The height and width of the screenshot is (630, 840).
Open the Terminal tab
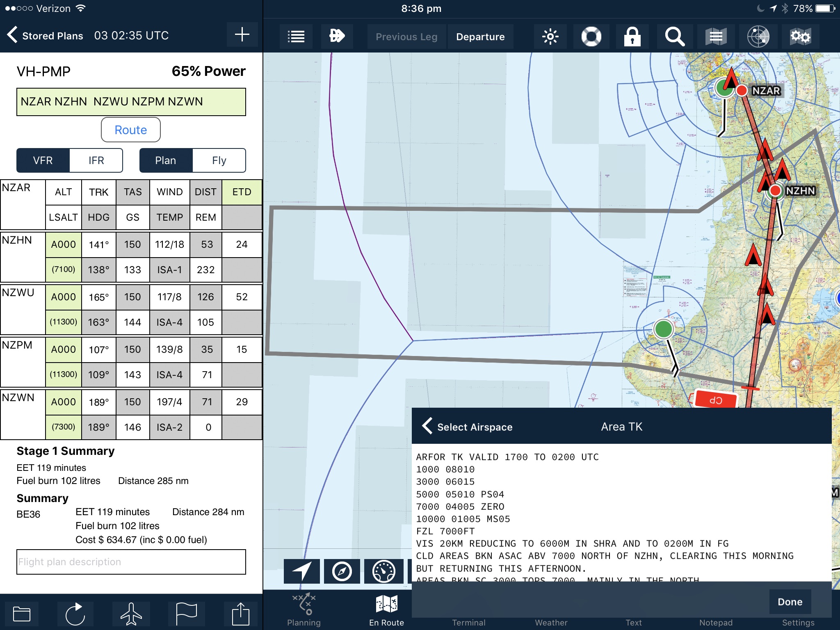click(469, 622)
